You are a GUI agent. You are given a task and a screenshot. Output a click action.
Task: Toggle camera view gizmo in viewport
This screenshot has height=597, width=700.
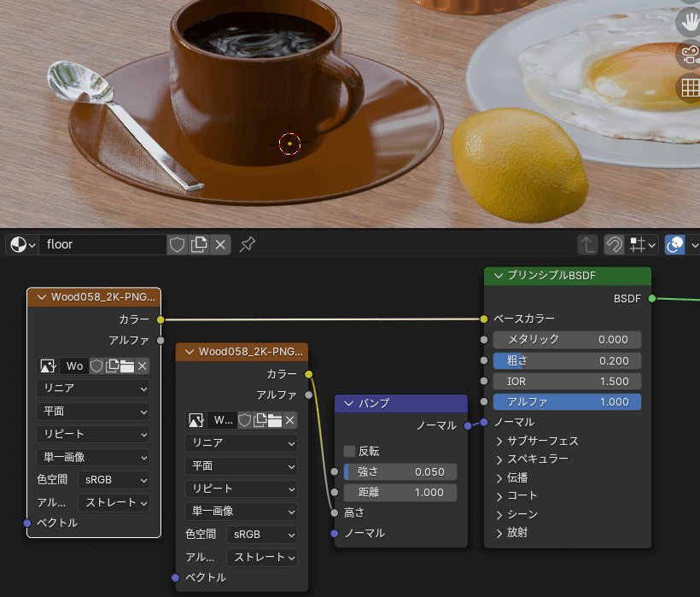690,55
